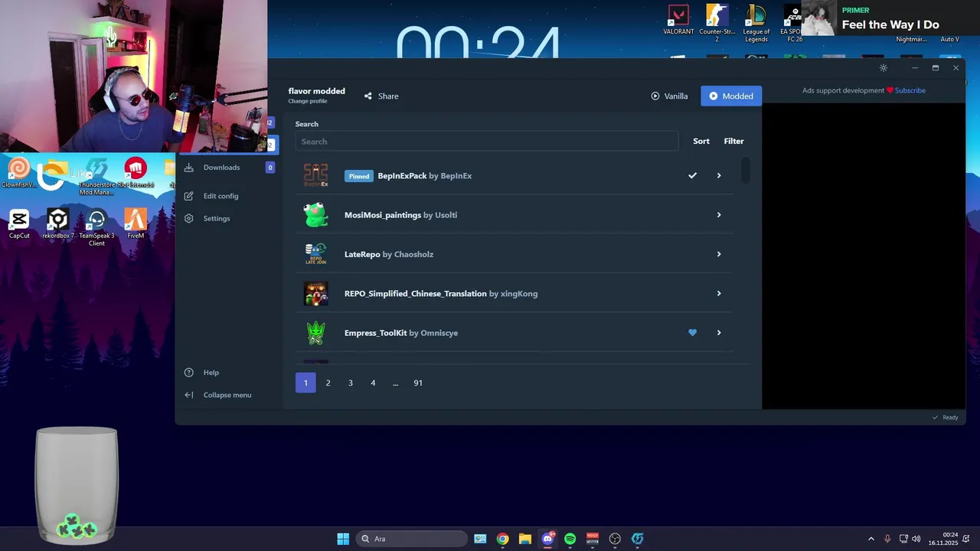Open Edit config in the sidebar
Viewport: 980px width, 551px height.
tap(220, 196)
